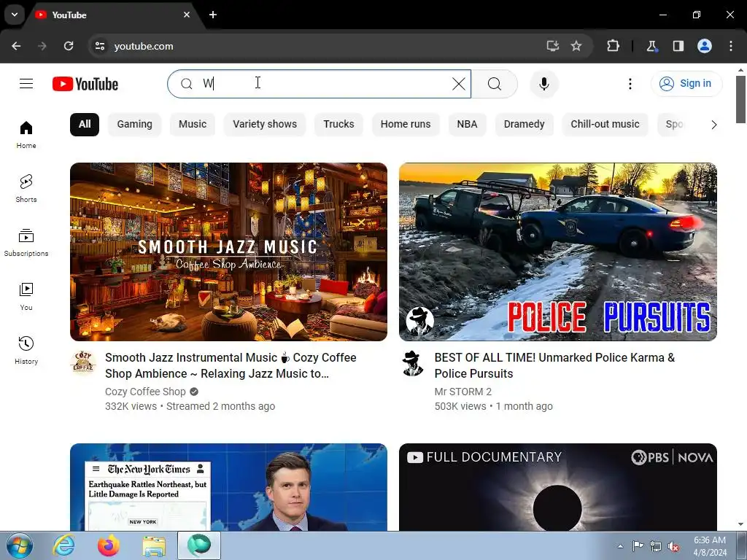Click the YouTube logo
The height and width of the screenshot is (560, 747).
[85, 84]
